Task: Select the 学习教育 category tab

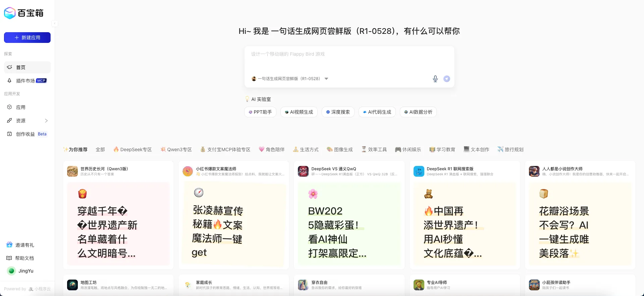Action: (x=442, y=150)
